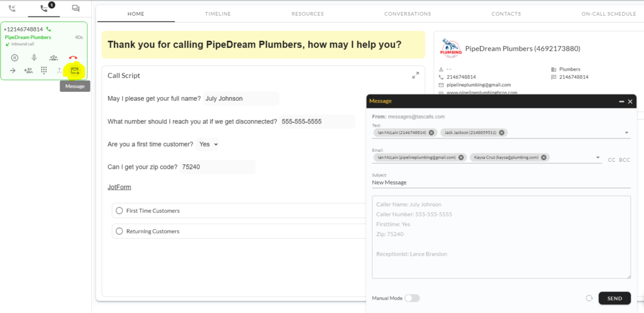The image size is (644, 313).
Task: Refresh the message template with the reload icon
Action: click(589, 298)
